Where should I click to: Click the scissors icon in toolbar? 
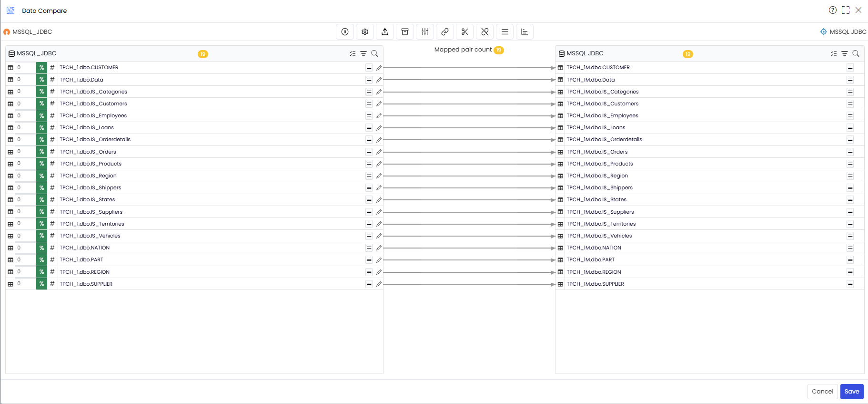[x=465, y=32]
